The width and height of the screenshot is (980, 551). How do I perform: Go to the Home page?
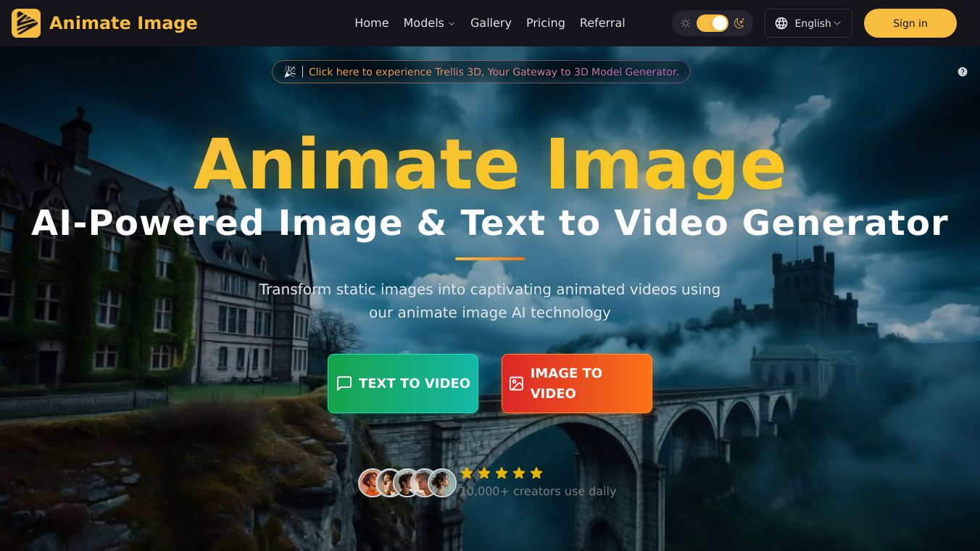[372, 23]
